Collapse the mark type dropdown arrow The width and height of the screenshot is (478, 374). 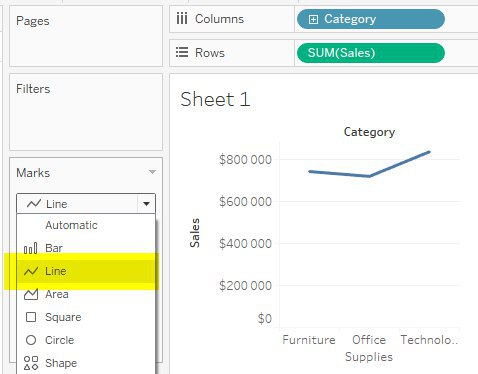coord(146,204)
